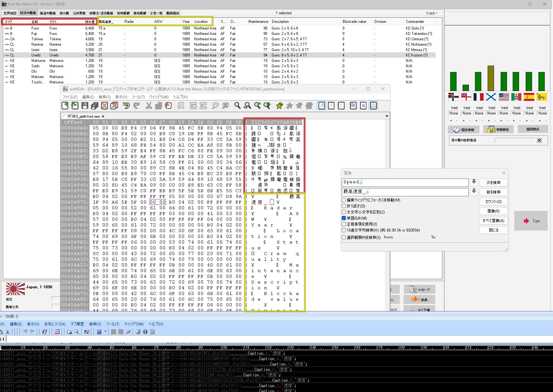
Task: Click the United States flag icon
Action: pos(504,97)
